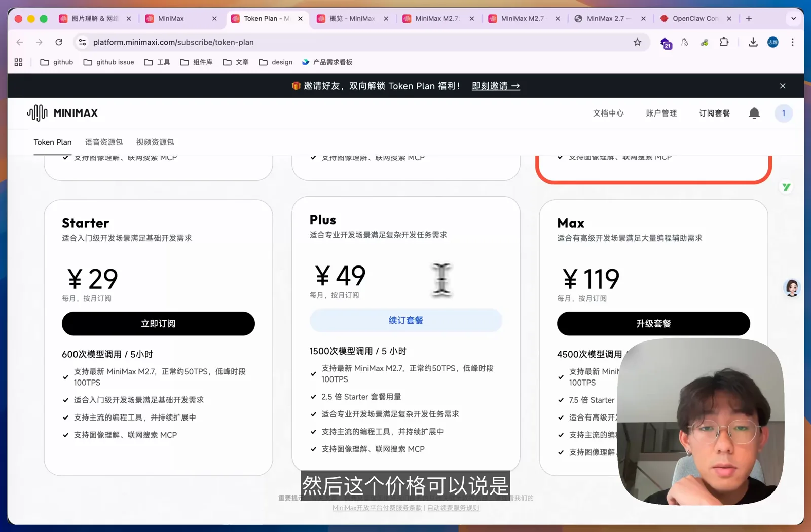Image resolution: width=811 pixels, height=532 pixels.
Task: Select the 语音资源包 tab
Action: tap(104, 142)
